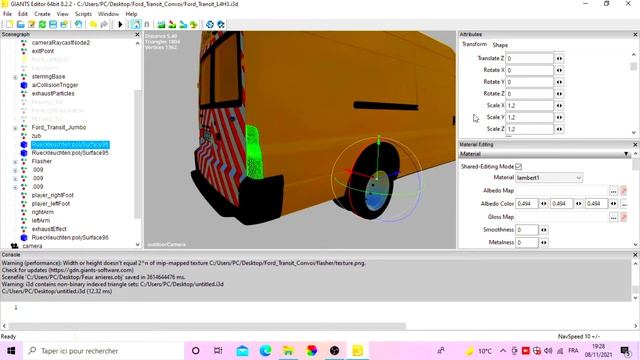
Task: Click the Smoothness value stepper arrows
Action: click(x=544, y=230)
